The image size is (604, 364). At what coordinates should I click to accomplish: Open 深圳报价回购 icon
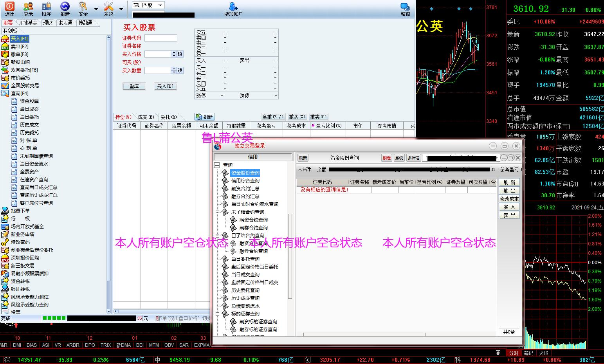(5, 258)
